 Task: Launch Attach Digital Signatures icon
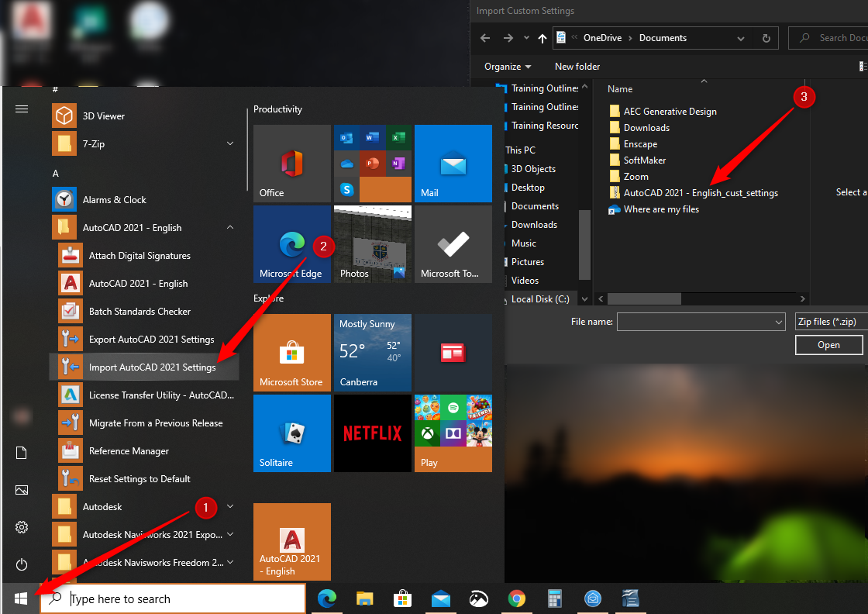coord(71,255)
